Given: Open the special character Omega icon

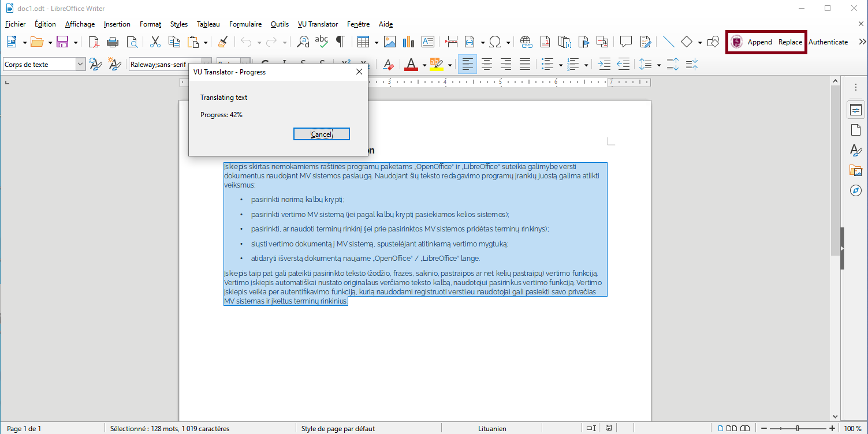Looking at the screenshot, I should 495,42.
